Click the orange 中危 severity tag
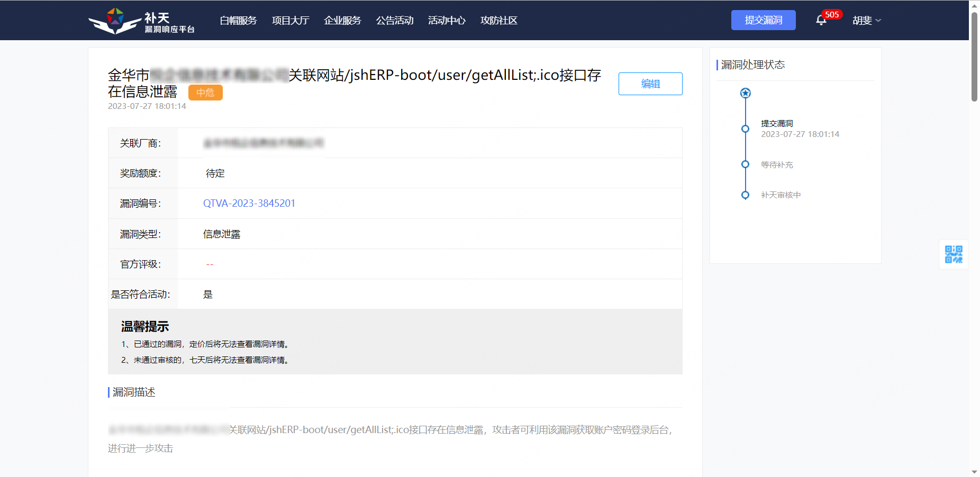The width and height of the screenshot is (980, 477). [x=205, y=93]
